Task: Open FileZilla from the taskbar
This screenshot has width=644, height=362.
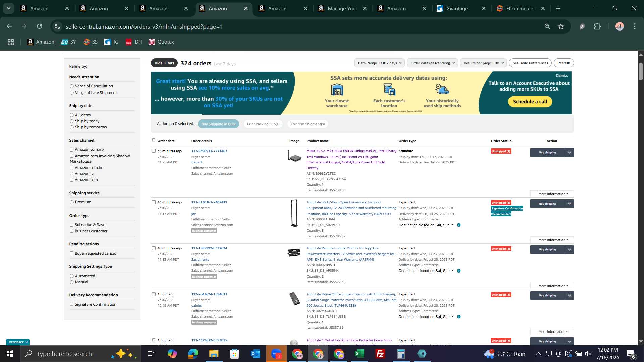Action: click(x=380, y=354)
